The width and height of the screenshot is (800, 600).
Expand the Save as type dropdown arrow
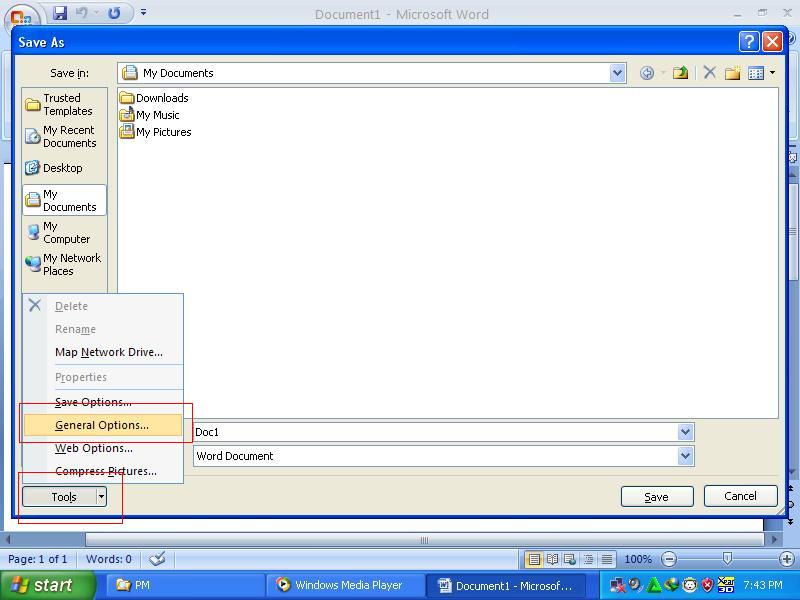[x=685, y=456]
